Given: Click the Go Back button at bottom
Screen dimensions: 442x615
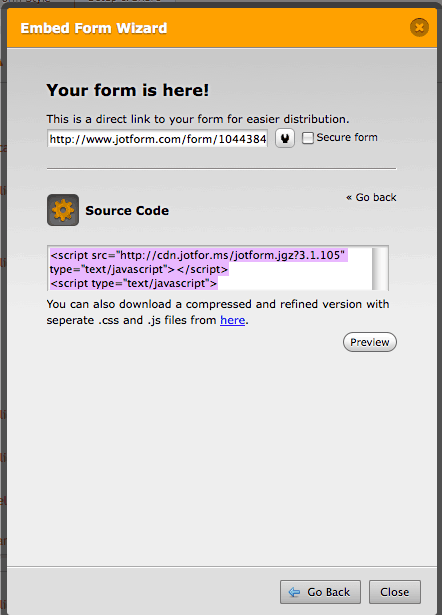Looking at the screenshot, I should pyautogui.click(x=320, y=592).
